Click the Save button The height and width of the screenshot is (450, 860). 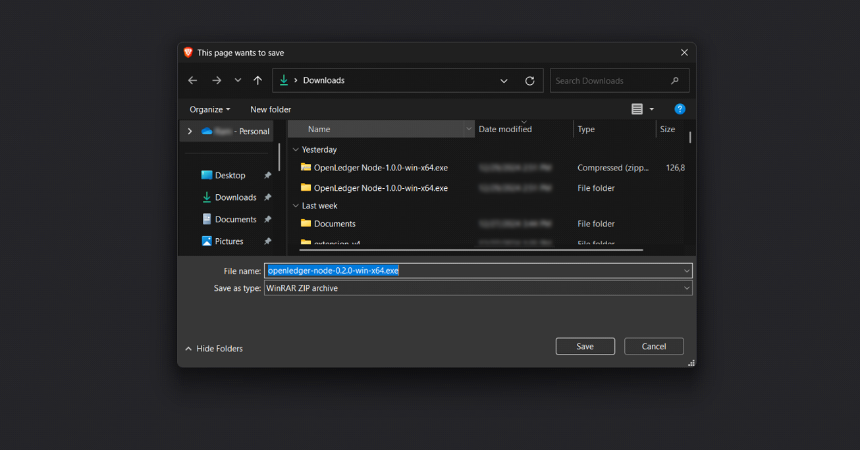coord(585,346)
